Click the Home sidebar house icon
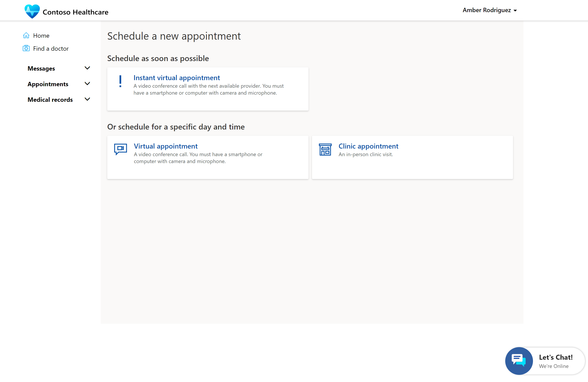This screenshot has height=382, width=588. tap(27, 35)
